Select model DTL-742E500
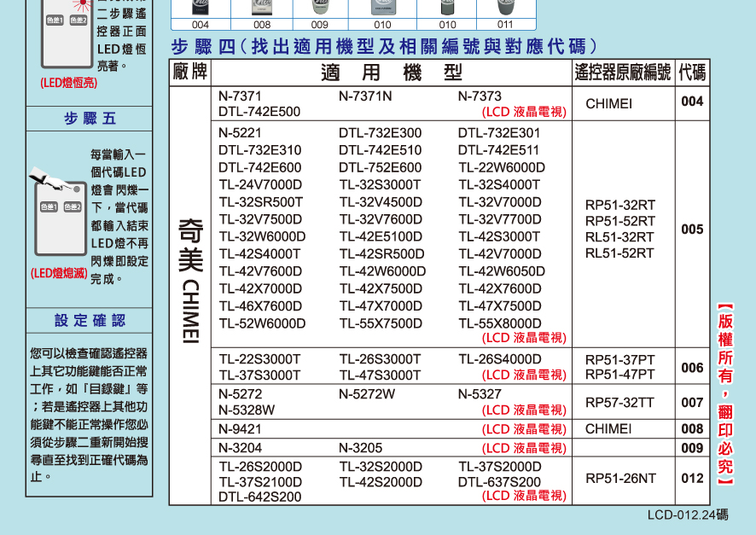The width and height of the screenshot is (756, 535). (x=259, y=112)
